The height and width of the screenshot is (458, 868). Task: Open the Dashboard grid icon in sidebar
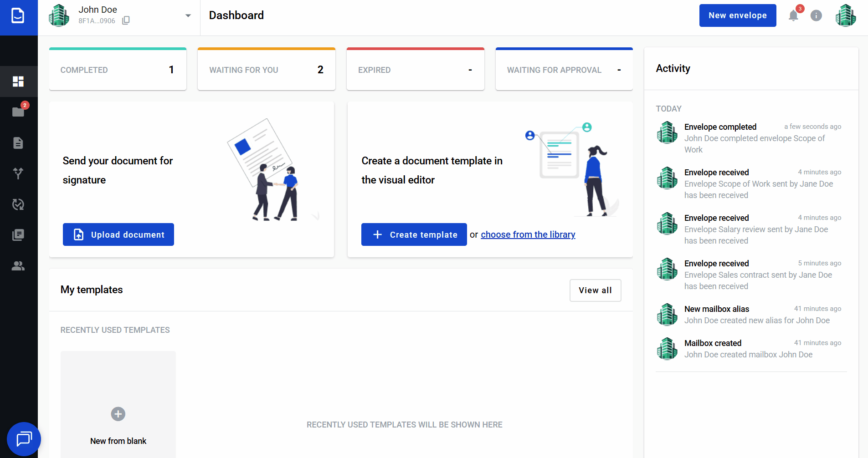tap(18, 81)
